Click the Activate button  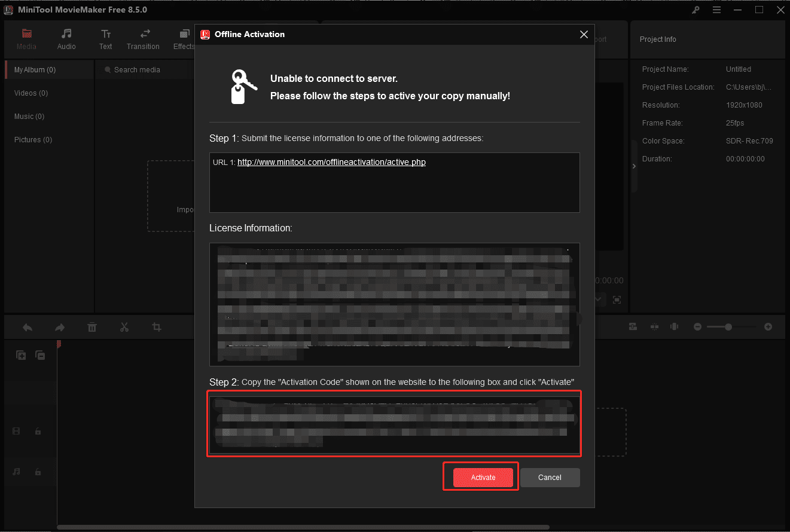482,477
